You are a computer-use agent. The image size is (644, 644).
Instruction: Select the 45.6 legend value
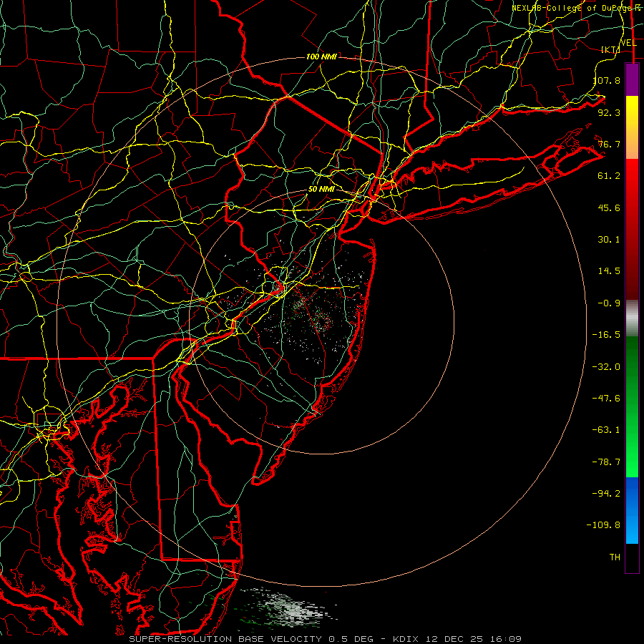point(609,208)
